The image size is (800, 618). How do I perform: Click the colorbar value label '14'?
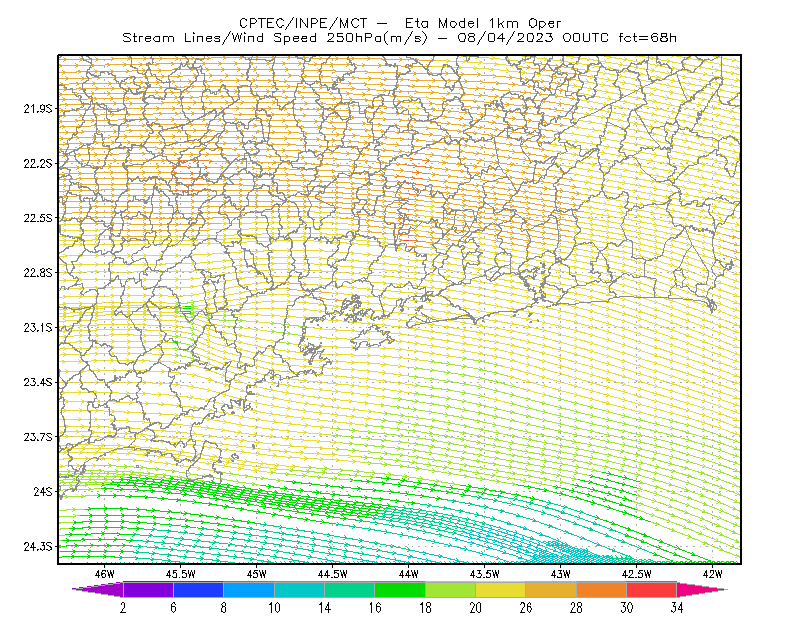point(324,608)
